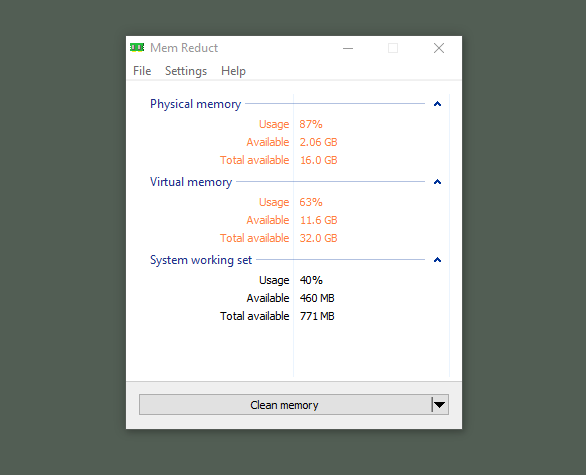
Task: Select physical total available 16.0 GB
Action: [318, 160]
